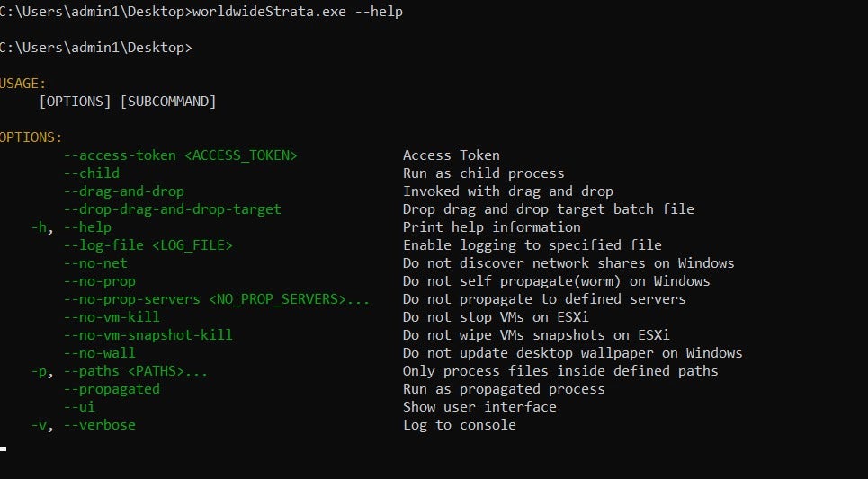Click the [OPTIONS] [SUBCOMMAND] usage text
This screenshot has height=479, width=868.
(128, 102)
